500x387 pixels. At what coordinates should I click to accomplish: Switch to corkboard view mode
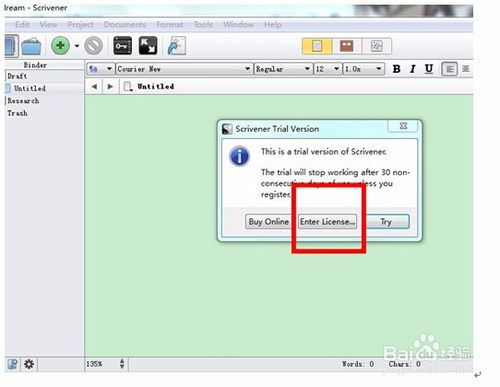pos(346,46)
